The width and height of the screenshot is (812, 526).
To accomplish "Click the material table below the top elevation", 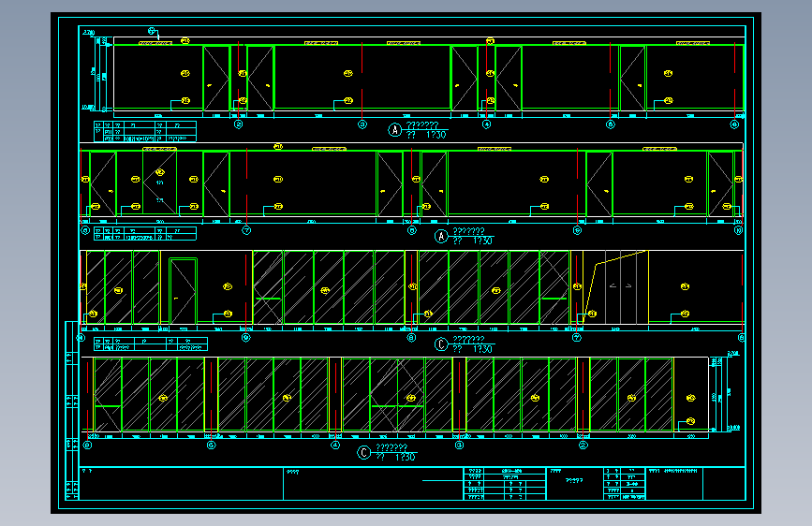I will [145, 131].
